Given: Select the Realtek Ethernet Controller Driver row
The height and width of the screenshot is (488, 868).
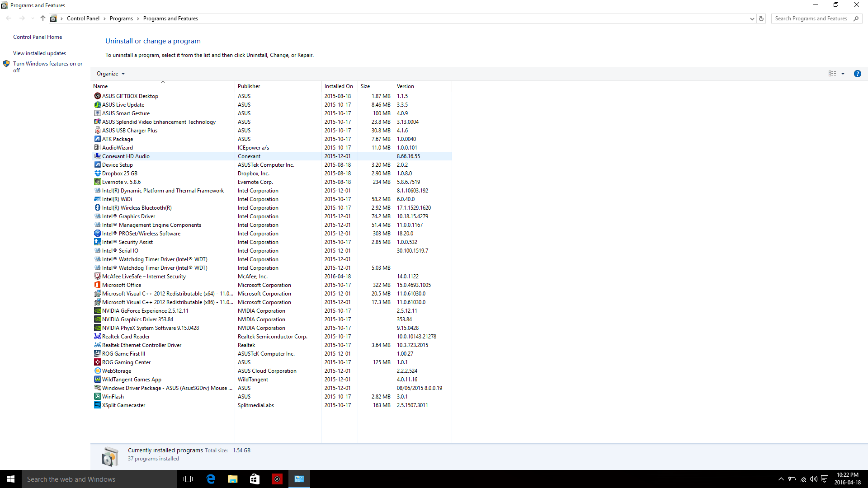Looking at the screenshot, I should pyautogui.click(x=271, y=345).
